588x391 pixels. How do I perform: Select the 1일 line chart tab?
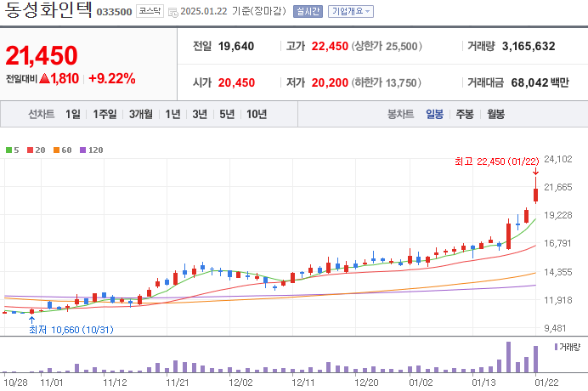[x=72, y=114]
